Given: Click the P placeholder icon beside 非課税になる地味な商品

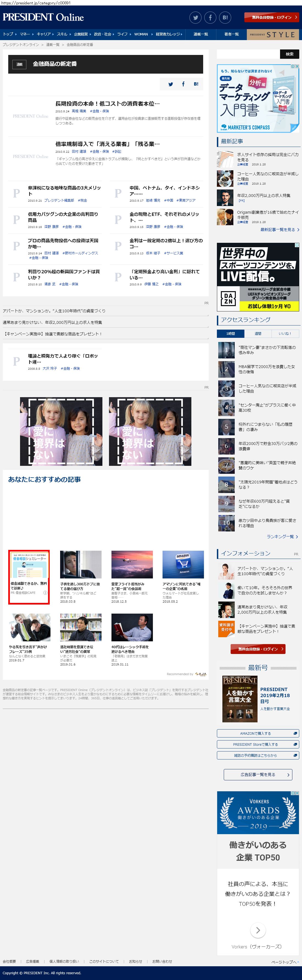Looking at the screenshot, I should tap(16, 193).
